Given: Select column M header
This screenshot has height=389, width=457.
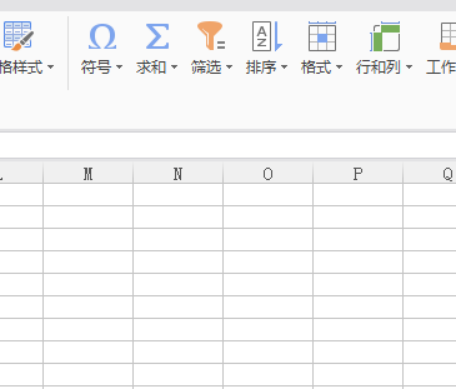Looking at the screenshot, I should coord(88,174).
